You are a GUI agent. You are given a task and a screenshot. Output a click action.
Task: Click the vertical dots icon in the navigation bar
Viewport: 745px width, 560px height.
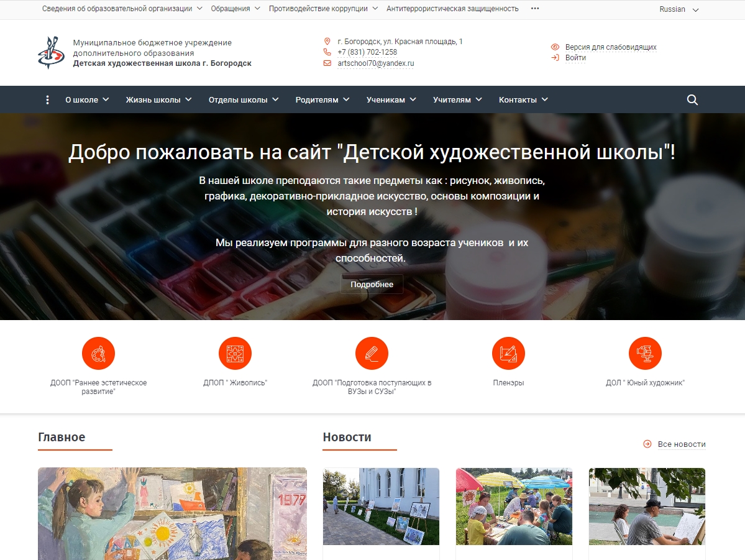point(47,99)
